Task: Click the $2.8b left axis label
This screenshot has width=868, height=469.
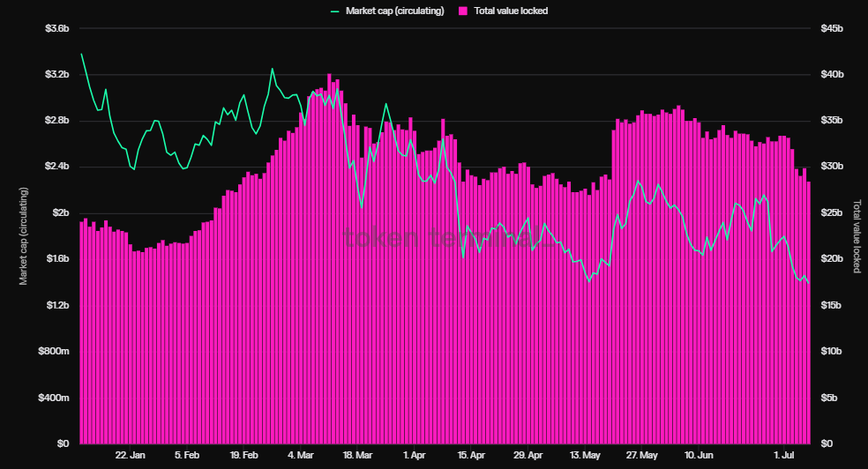Action: (x=57, y=121)
